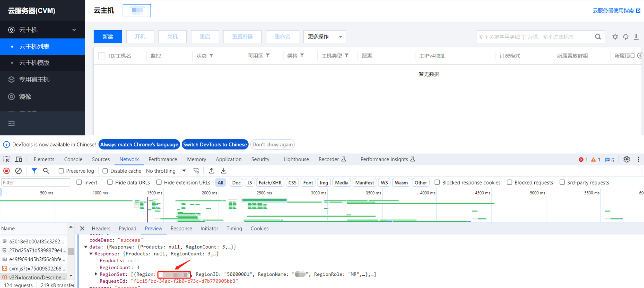Open the DevTools inspect element picker
644x288 pixels.
point(6,159)
